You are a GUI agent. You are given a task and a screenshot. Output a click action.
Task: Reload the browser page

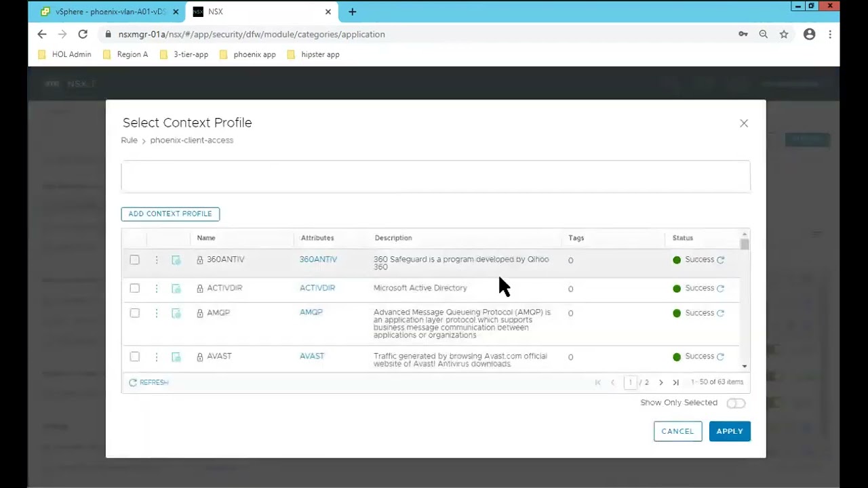83,34
